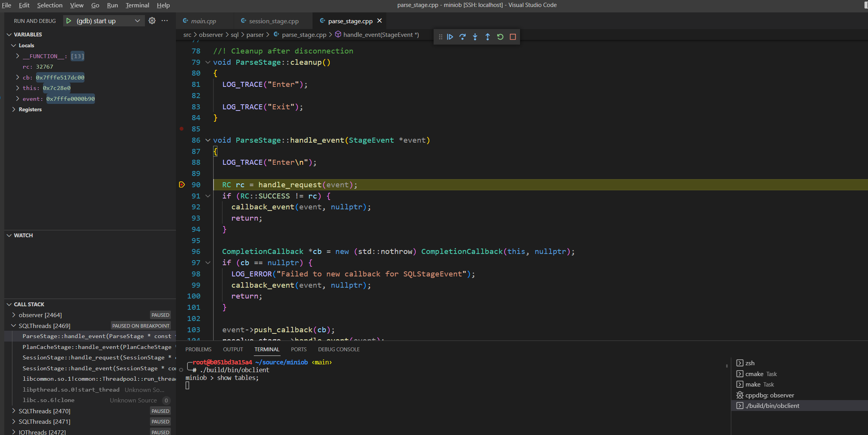
Task: Toggle the event variable tree item
Action: pyautogui.click(x=15, y=99)
